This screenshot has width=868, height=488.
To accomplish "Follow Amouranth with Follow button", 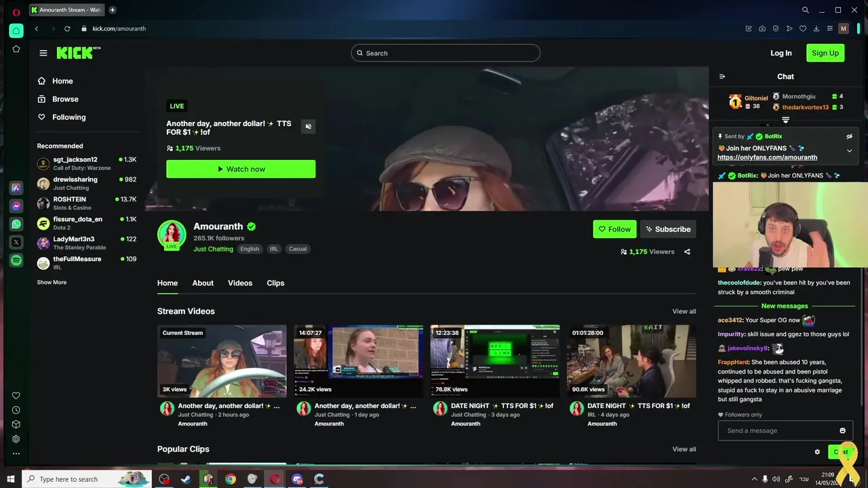I will 615,229.
